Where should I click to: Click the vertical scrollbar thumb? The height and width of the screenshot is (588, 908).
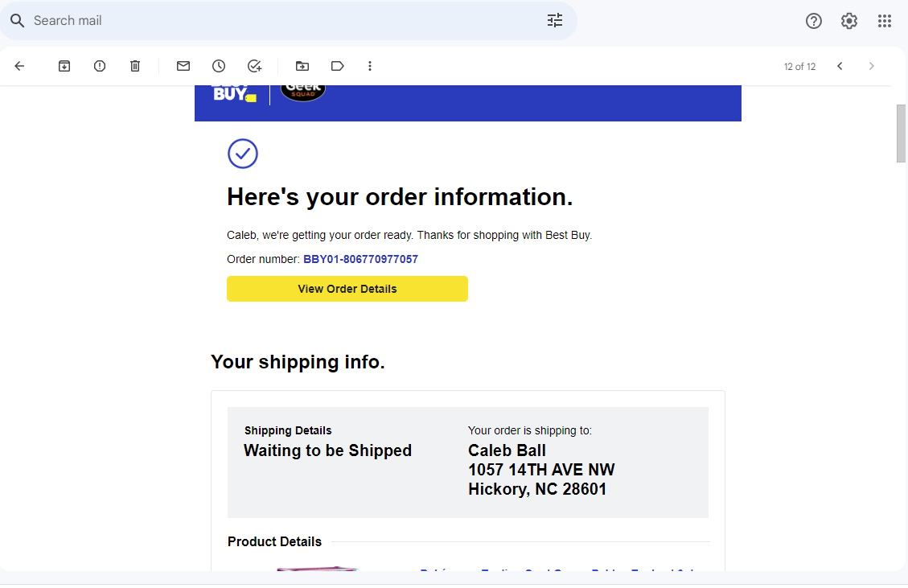coord(901,134)
